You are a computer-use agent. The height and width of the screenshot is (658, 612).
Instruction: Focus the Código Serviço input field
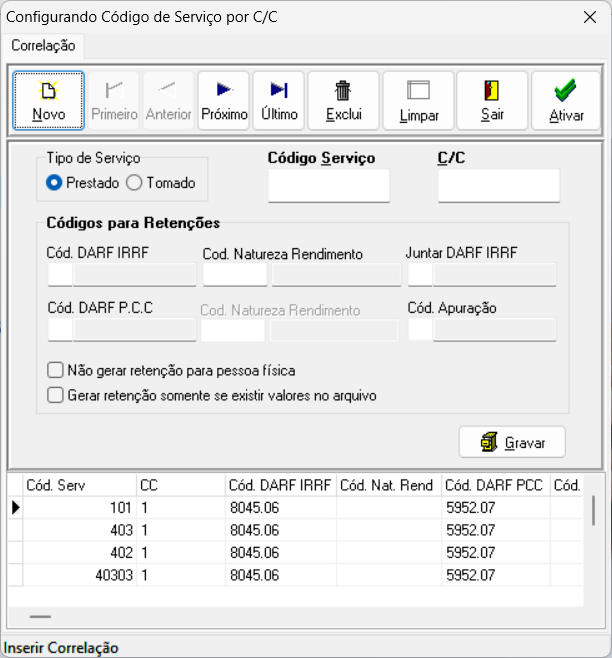tap(329, 185)
